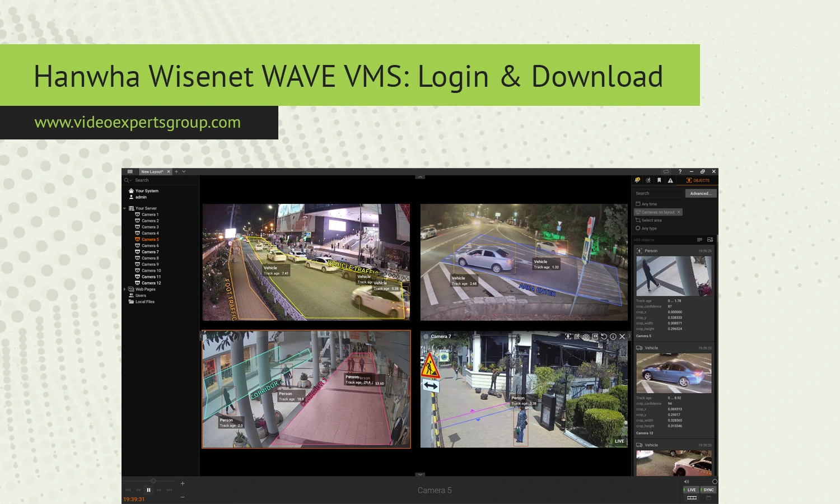Collapse the top panel arrow
The image size is (840, 504).
[420, 177]
